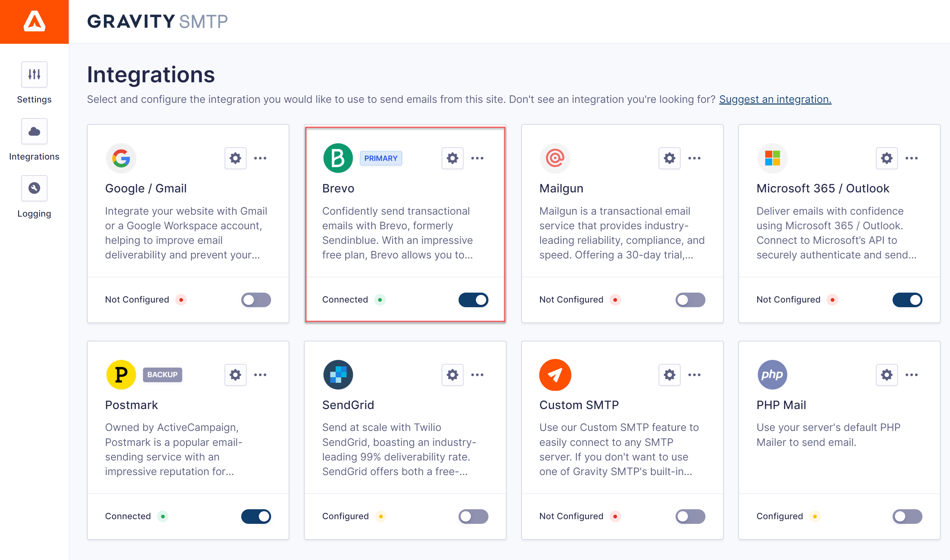Click the PHP Mail card title
This screenshot has width=950, height=560.
781,405
